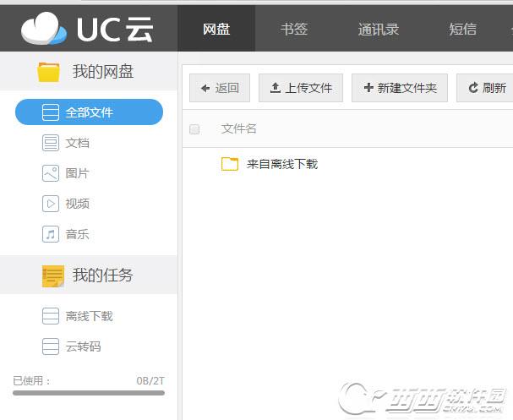The width and height of the screenshot is (513, 420).
Task: Open the 云转码 task list
Action: pyautogui.click(x=84, y=346)
